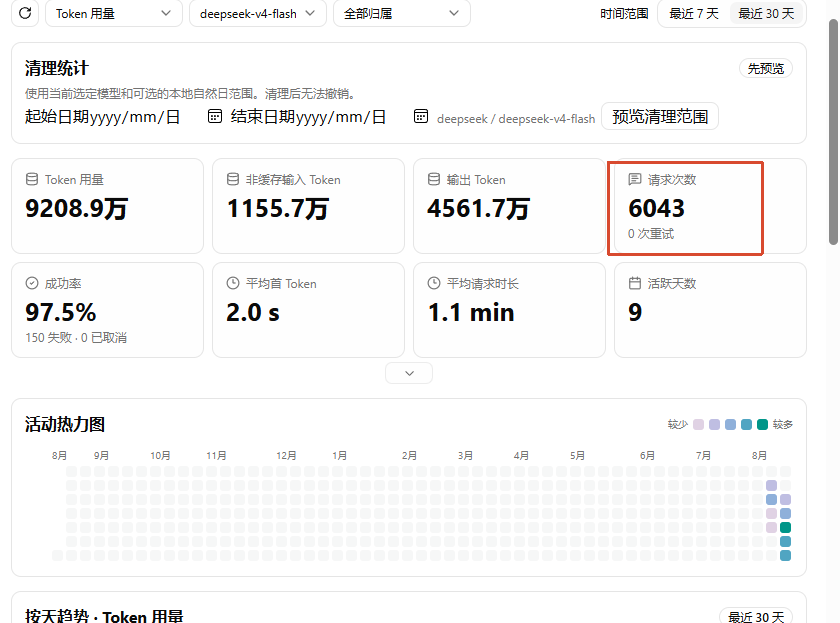Screen dimensions: 840x623
Task: Select the top 最近 30 天 time range
Action: (766, 13)
